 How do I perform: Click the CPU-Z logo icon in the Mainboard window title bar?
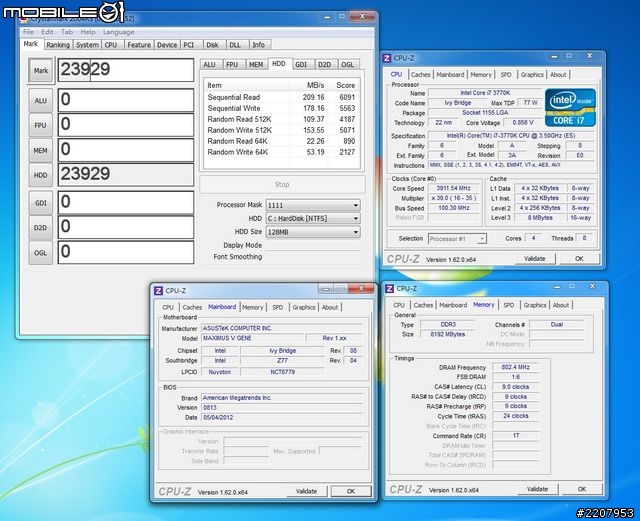pyautogui.click(x=158, y=291)
